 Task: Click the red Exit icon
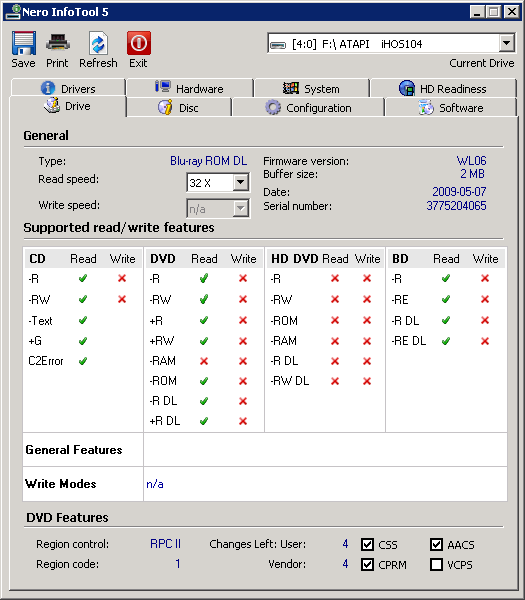point(139,43)
